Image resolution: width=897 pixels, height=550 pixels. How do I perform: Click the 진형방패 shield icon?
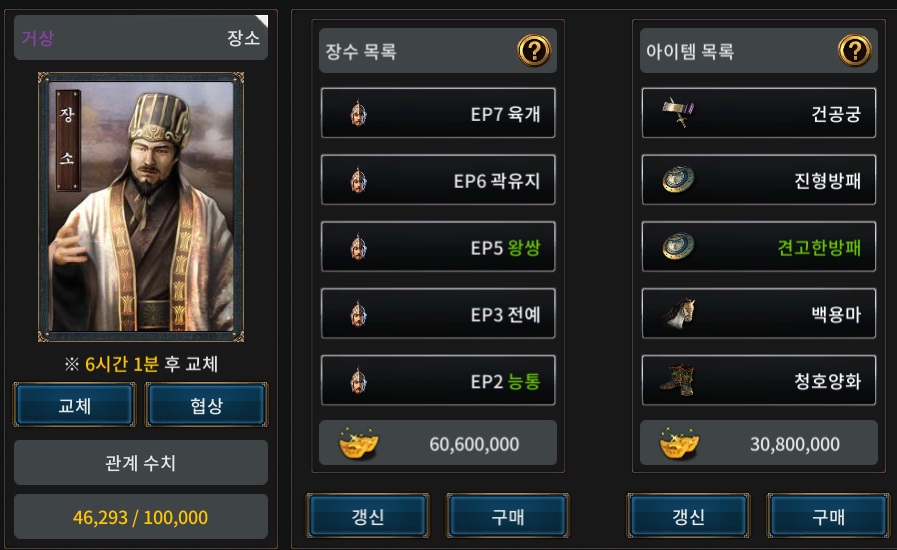[678, 180]
